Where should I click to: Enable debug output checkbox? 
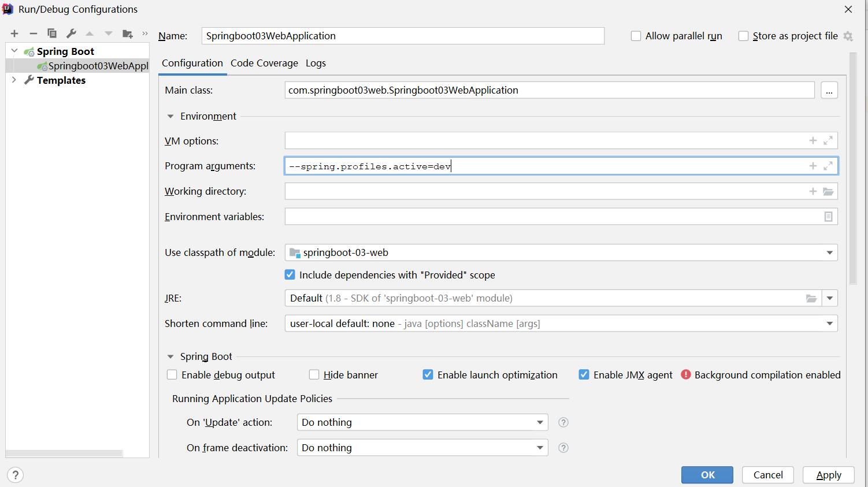tap(172, 374)
